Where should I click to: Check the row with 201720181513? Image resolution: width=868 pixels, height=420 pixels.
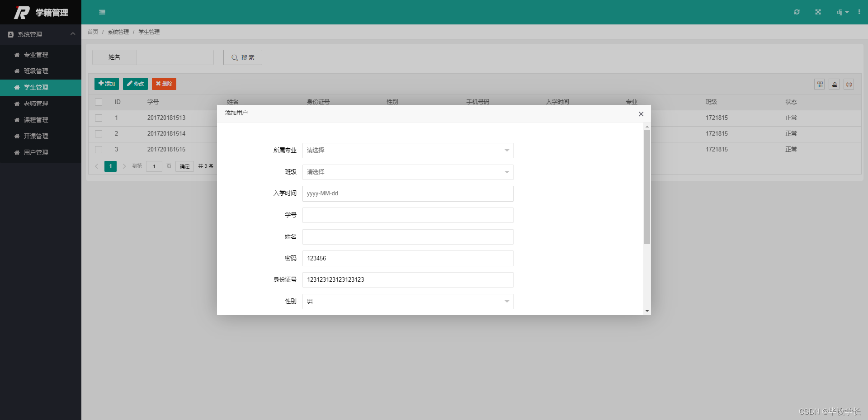[99, 118]
